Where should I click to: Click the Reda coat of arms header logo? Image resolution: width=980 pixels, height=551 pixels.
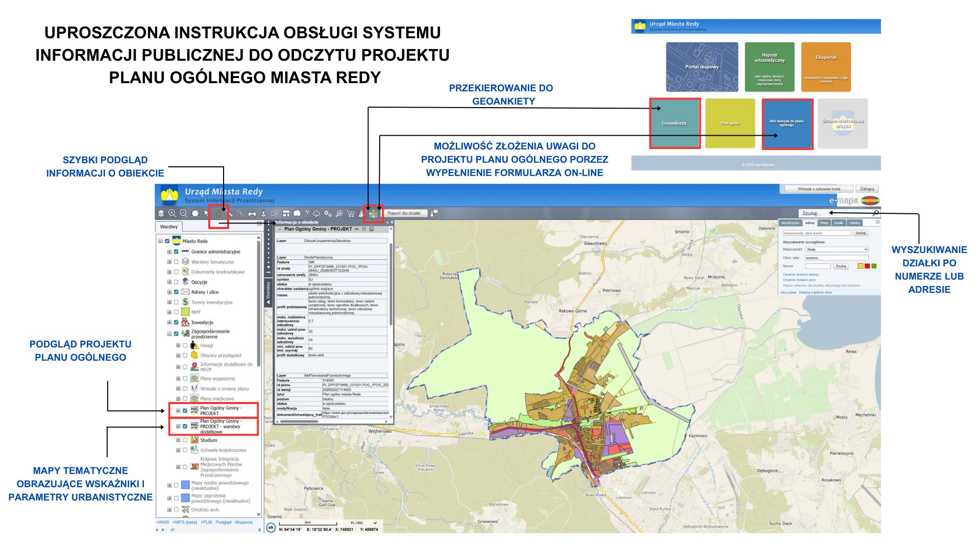pos(169,195)
